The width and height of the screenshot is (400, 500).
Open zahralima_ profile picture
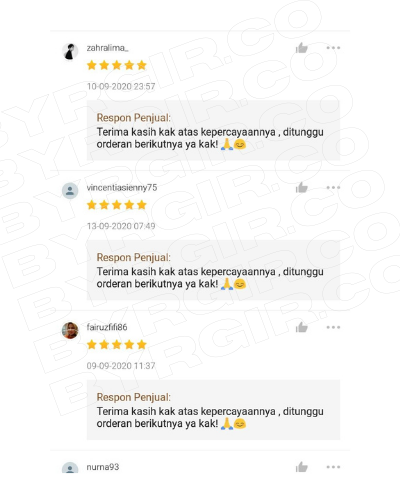click(x=70, y=52)
